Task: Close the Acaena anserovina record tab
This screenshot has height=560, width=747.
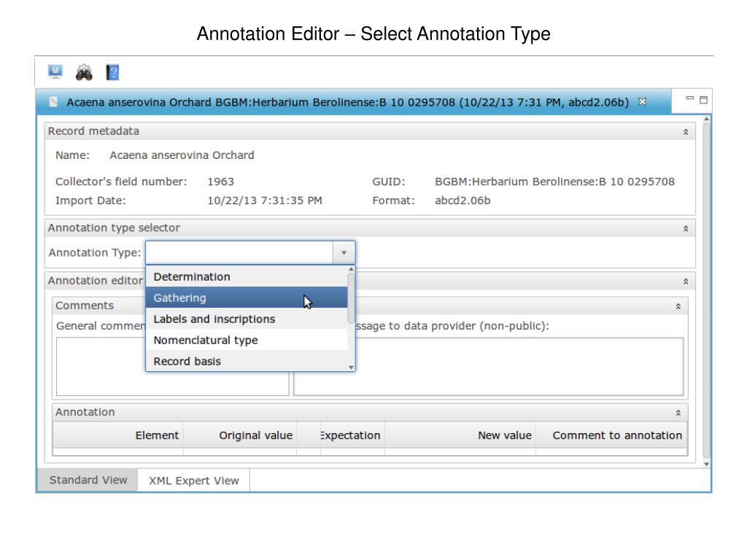Action: (642, 101)
